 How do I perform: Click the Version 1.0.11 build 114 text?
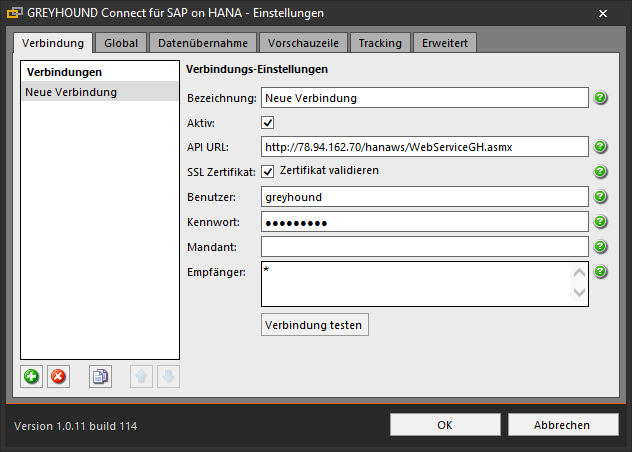75,426
